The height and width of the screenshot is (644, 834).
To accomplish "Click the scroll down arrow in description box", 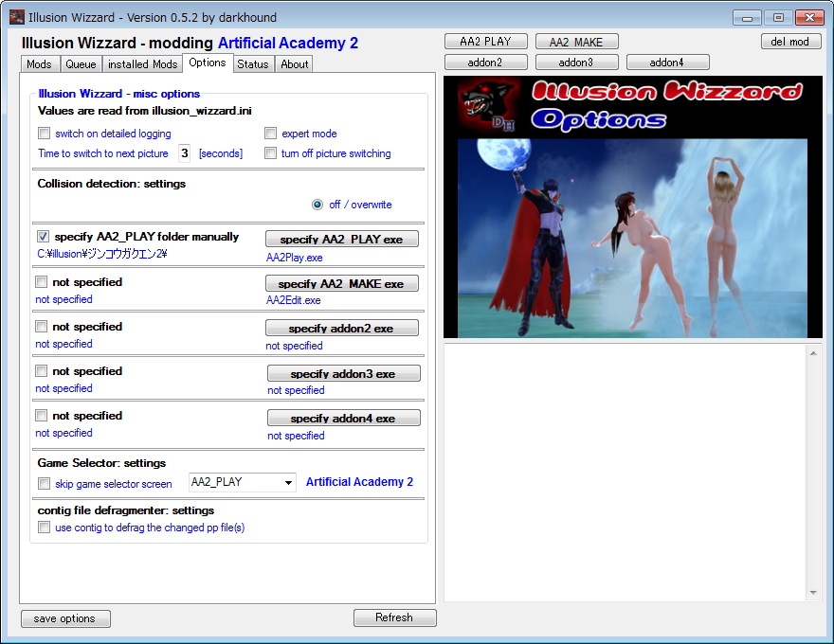I will click(813, 593).
